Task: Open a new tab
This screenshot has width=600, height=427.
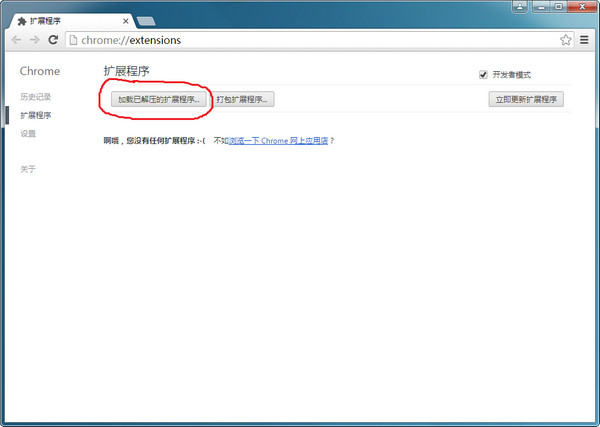Action: (x=146, y=21)
